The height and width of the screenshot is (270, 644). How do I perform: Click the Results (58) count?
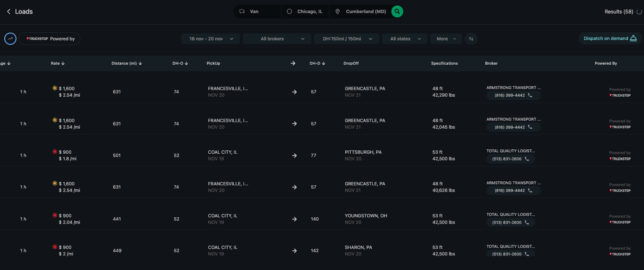pos(619,12)
